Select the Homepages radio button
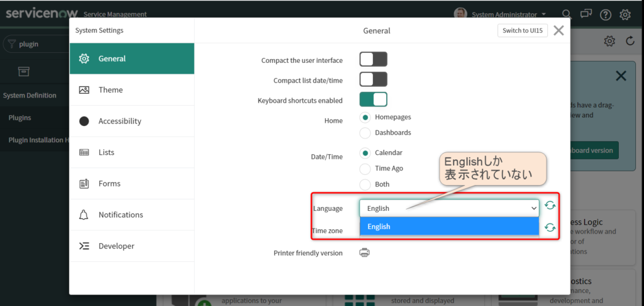Viewport: 644px width, 306px height. click(x=365, y=117)
